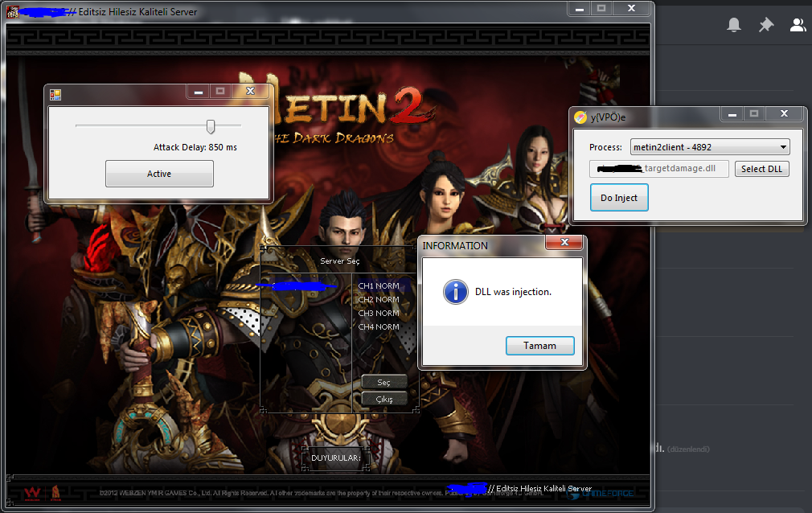Viewport: 812px width, 513px height.
Task: Click the injector window title icon
Action: pyautogui.click(x=580, y=117)
